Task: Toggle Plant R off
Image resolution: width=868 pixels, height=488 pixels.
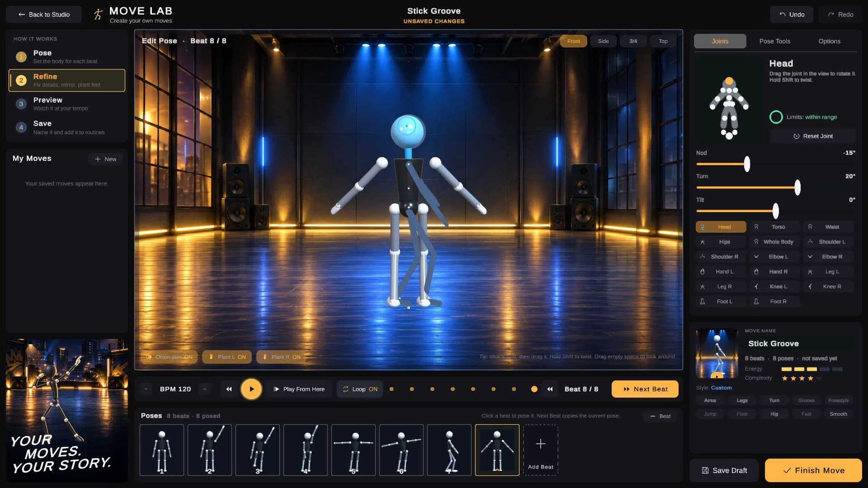Action: pos(281,357)
